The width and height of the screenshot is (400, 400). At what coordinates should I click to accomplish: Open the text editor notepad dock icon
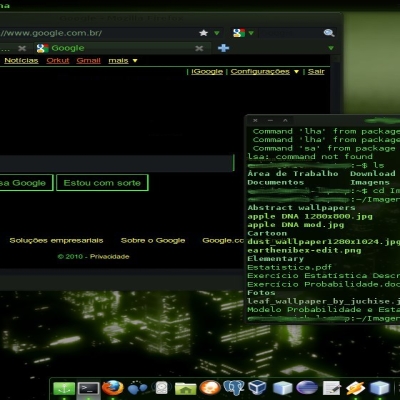pyautogui.click(x=331, y=389)
